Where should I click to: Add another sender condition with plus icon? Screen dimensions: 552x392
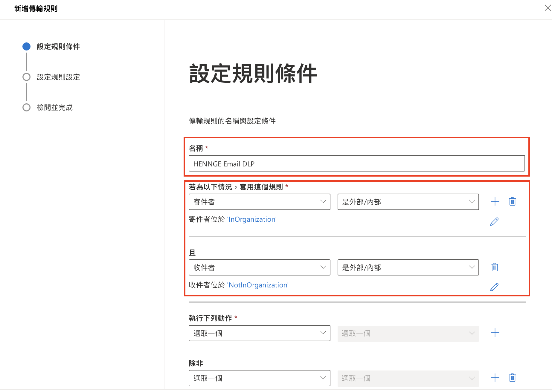495,201
